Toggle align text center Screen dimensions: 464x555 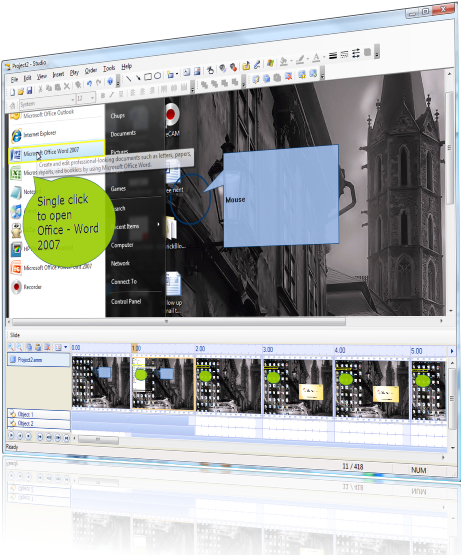point(142,91)
